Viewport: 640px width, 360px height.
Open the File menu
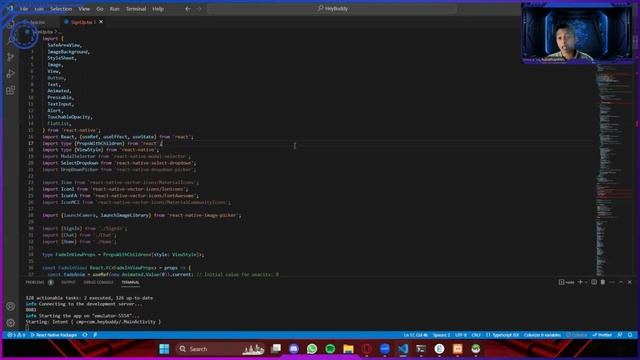coord(24,9)
